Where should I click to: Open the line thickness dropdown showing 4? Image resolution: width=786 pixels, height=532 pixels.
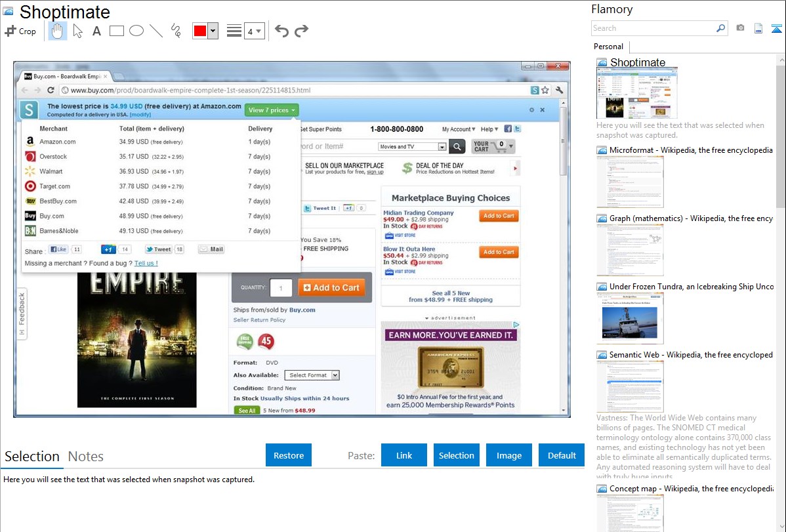pyautogui.click(x=254, y=31)
